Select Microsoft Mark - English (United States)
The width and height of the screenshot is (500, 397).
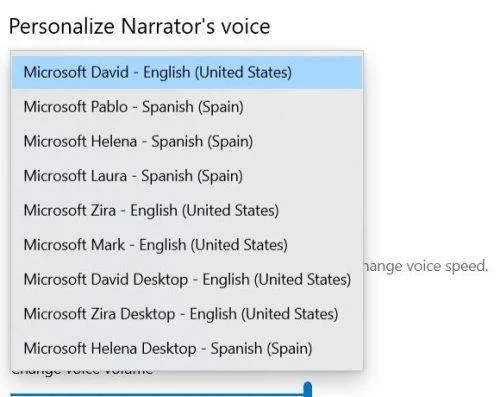coord(187,245)
